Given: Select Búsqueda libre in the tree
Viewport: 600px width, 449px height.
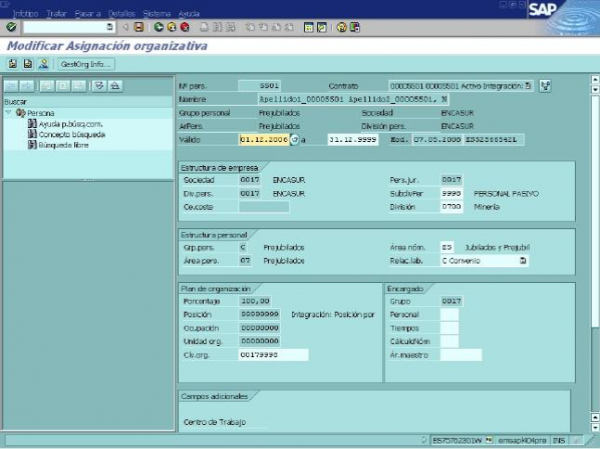Looking at the screenshot, I should 64,145.
